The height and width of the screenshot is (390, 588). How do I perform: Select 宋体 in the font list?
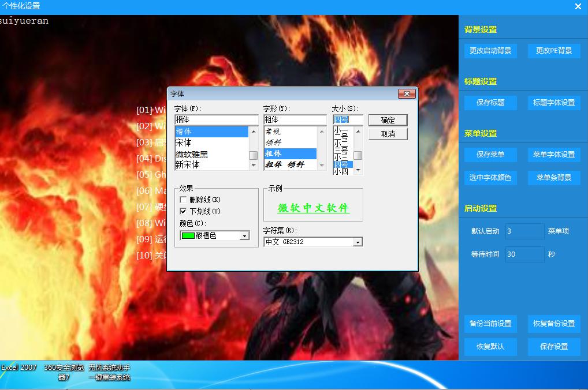(x=211, y=142)
